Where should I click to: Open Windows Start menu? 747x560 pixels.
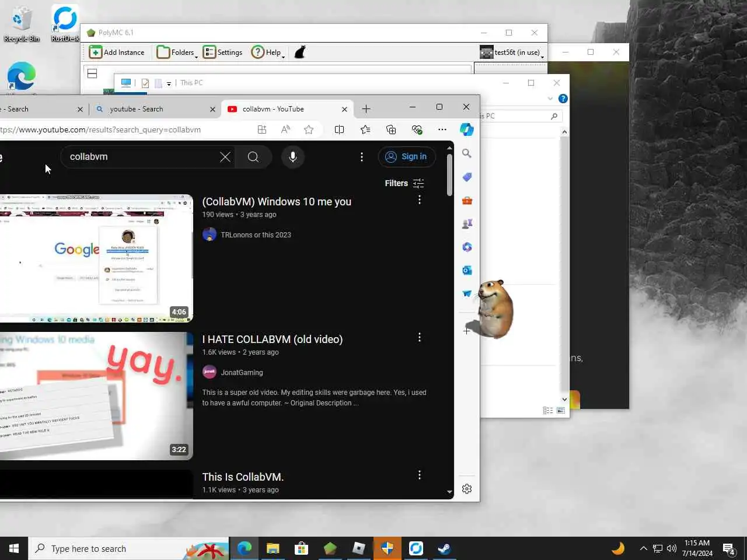(14, 548)
